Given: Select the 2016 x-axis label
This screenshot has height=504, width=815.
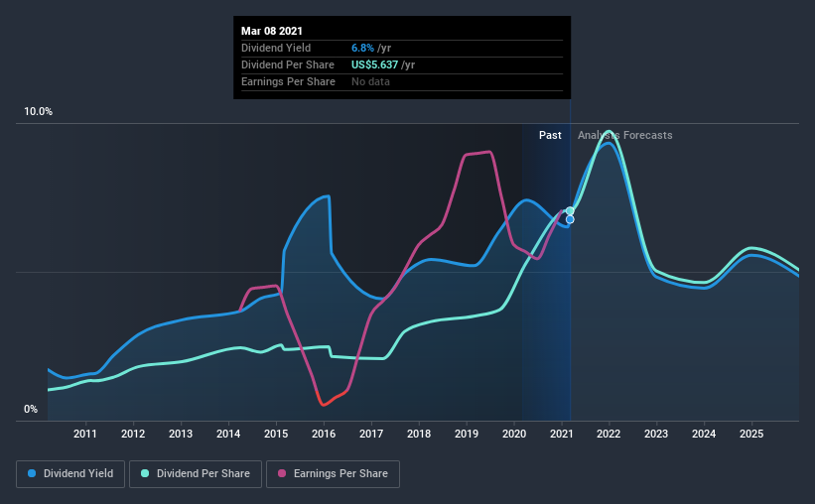Looking at the screenshot, I should pos(324,434).
